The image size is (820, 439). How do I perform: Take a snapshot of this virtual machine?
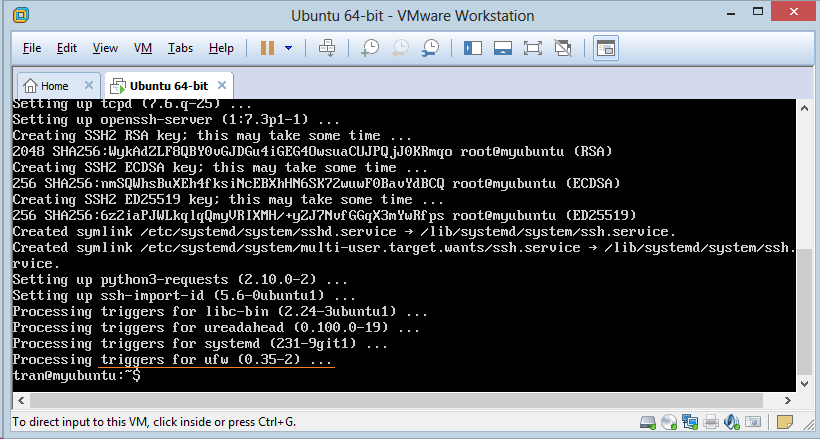[370, 48]
